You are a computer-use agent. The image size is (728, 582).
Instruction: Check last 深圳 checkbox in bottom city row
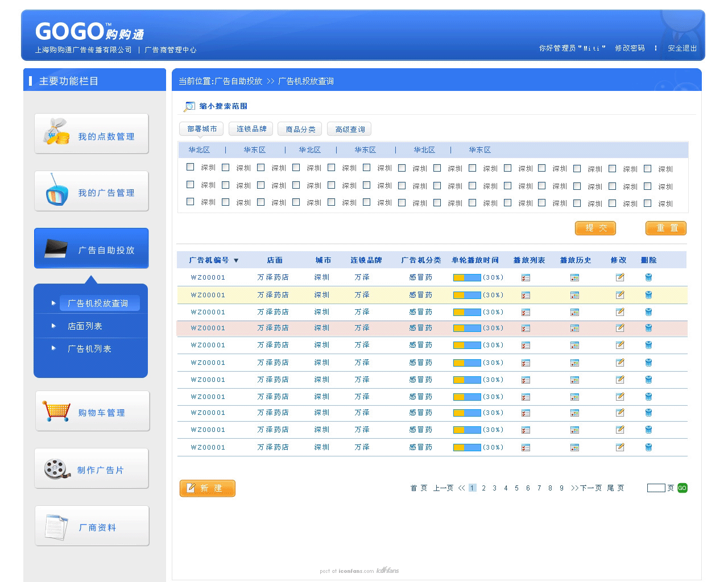coord(648,203)
